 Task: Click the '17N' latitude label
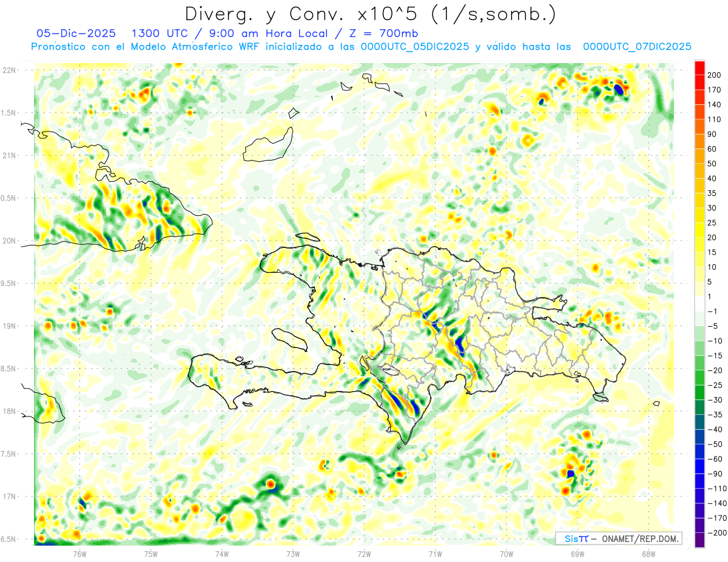click(x=10, y=497)
